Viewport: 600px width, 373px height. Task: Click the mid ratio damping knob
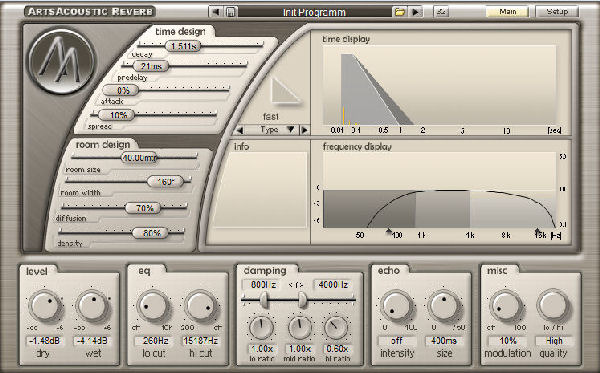click(300, 328)
